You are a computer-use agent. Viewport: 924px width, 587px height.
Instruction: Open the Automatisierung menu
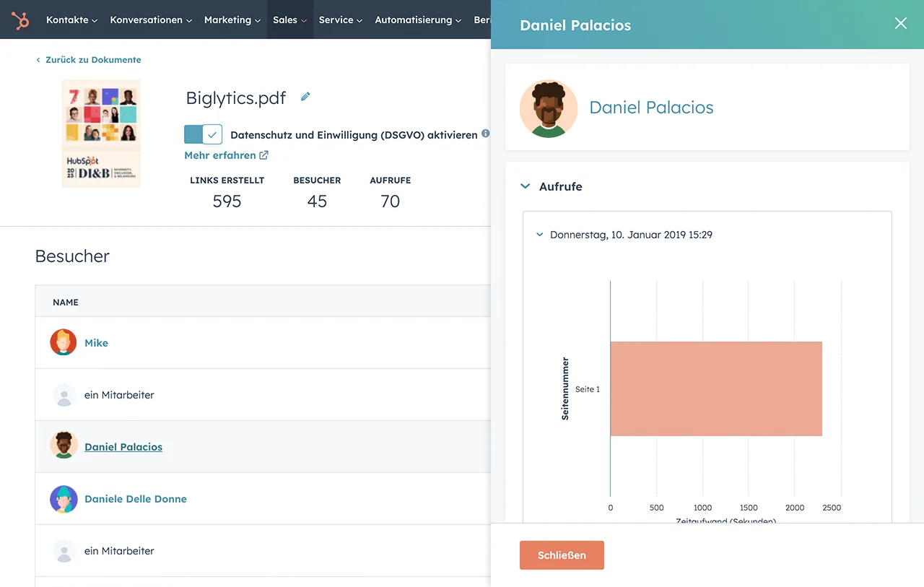pyautogui.click(x=419, y=19)
